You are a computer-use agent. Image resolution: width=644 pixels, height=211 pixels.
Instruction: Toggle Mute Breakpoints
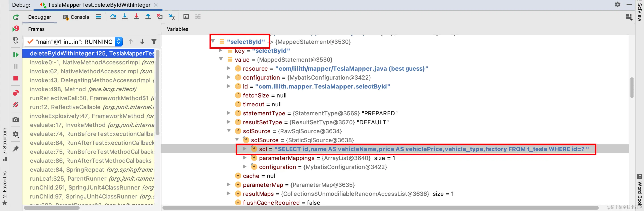point(16,105)
